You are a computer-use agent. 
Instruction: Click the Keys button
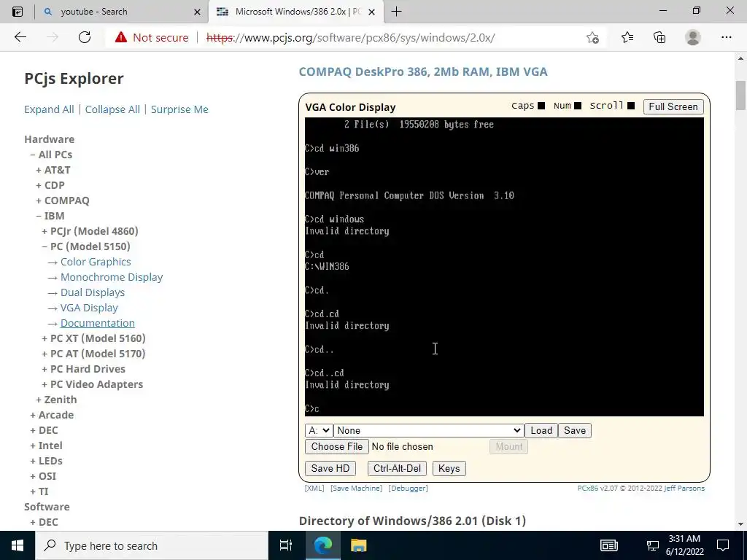[449, 469]
